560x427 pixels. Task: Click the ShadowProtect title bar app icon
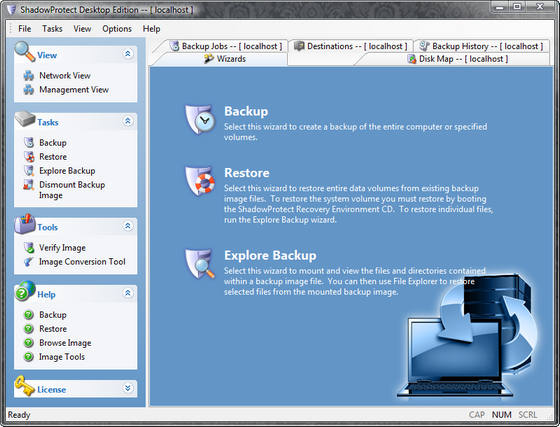[11, 10]
